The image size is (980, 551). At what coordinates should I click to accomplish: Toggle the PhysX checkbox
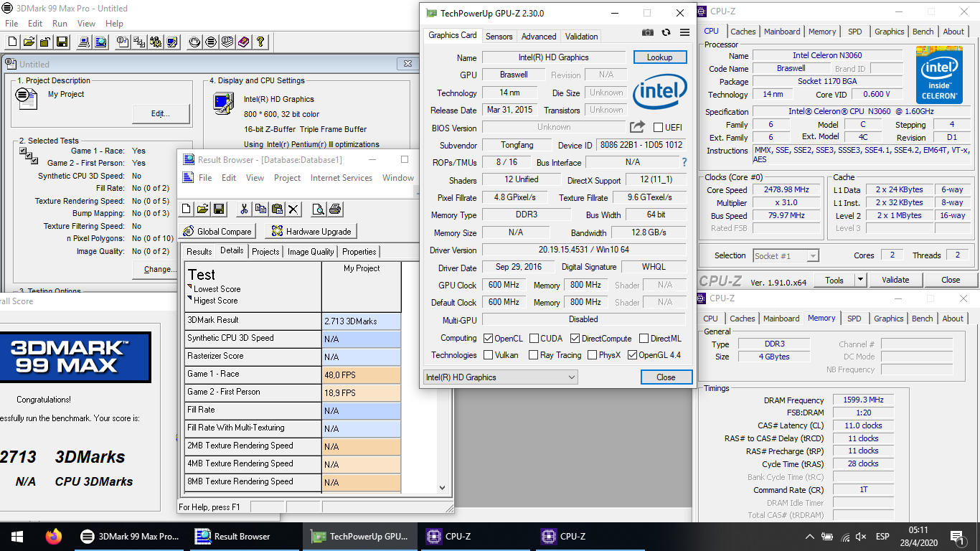592,355
